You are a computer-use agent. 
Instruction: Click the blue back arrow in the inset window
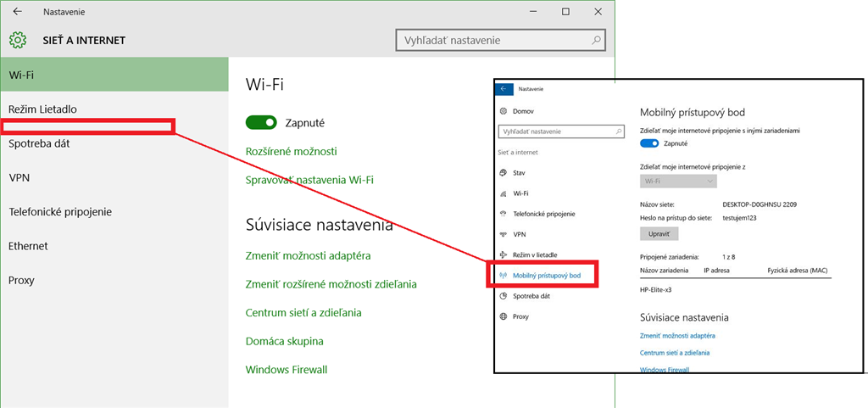click(x=504, y=88)
